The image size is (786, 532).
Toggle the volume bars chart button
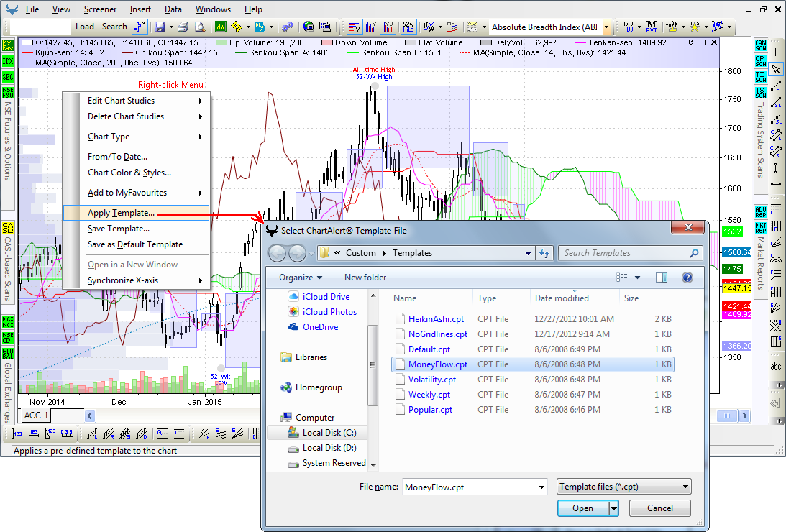pos(372,27)
